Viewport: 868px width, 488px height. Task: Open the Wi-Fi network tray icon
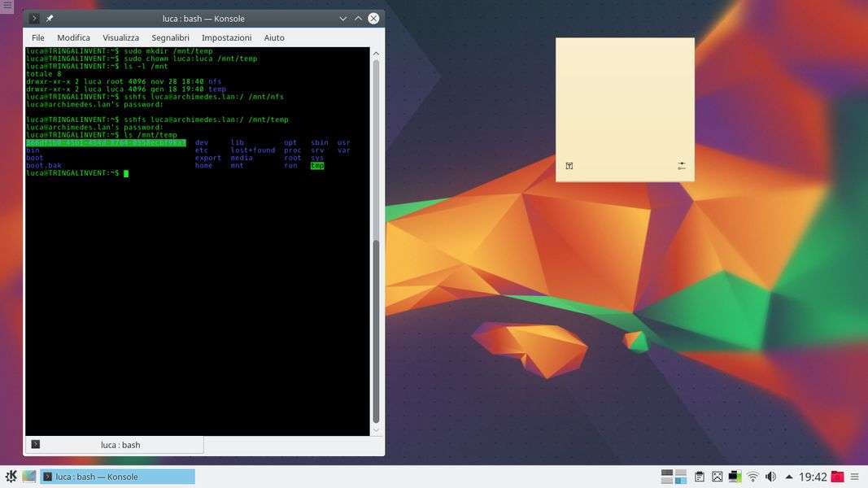pos(752,477)
